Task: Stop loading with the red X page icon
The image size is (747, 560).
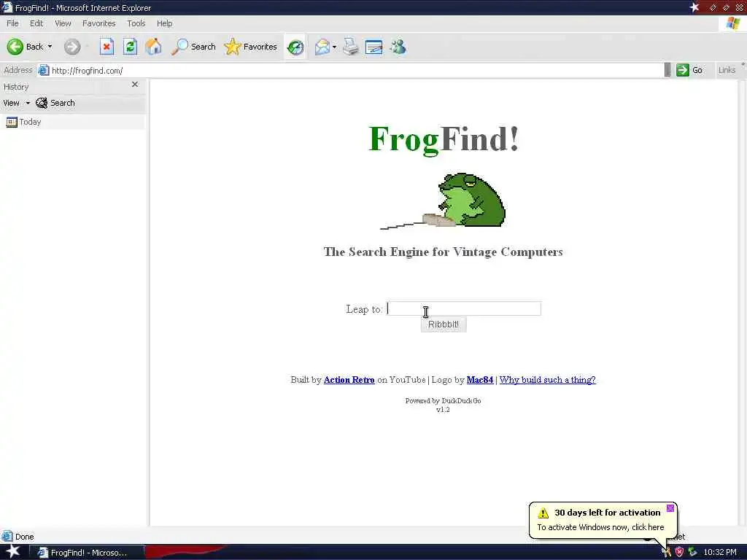Action: [x=107, y=47]
